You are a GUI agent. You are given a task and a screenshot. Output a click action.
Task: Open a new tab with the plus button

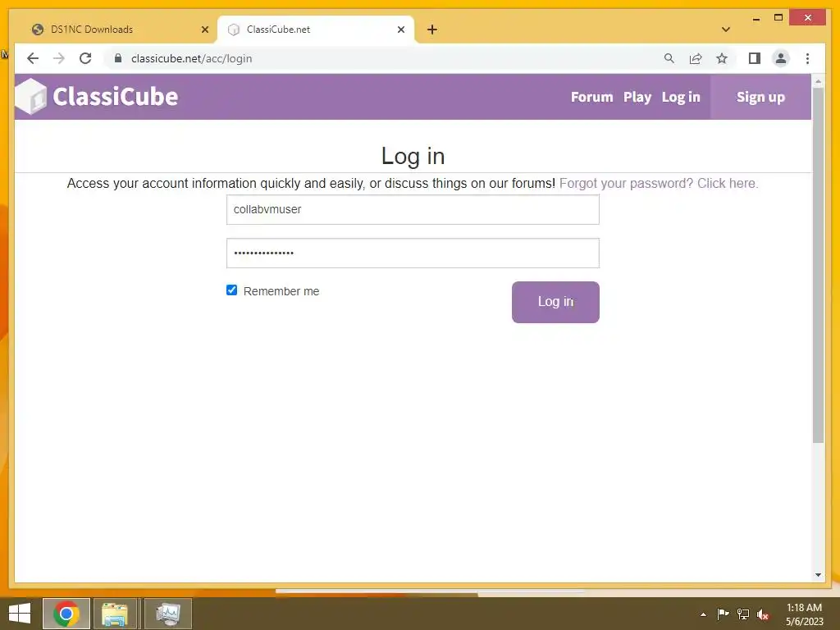pos(432,30)
